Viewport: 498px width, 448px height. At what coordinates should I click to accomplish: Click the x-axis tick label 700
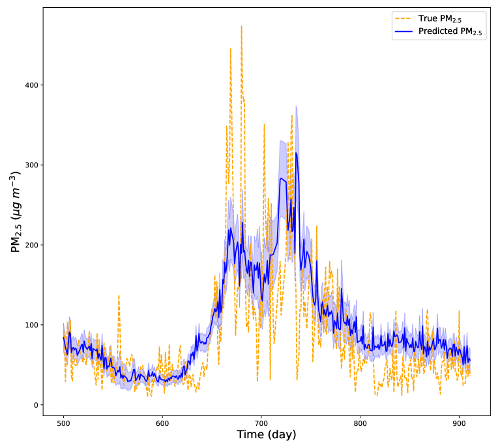pyautogui.click(x=261, y=423)
